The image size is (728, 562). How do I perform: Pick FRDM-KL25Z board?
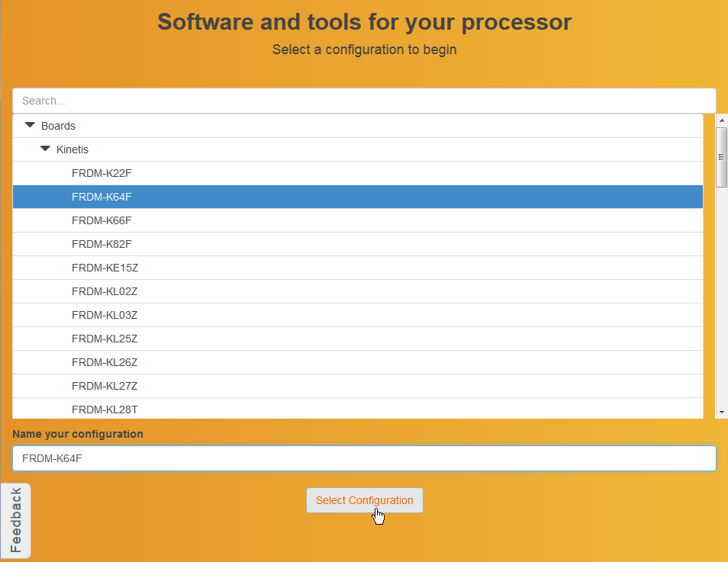pos(105,339)
